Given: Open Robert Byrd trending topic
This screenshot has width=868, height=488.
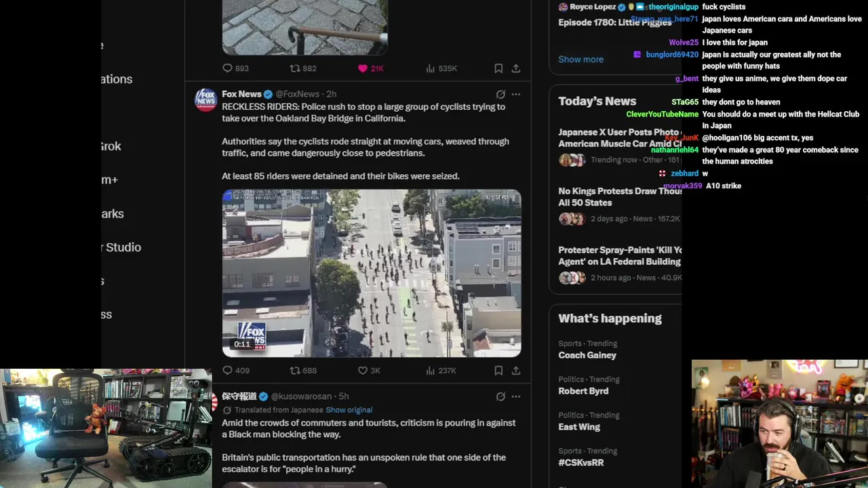Looking at the screenshot, I should tap(583, 391).
